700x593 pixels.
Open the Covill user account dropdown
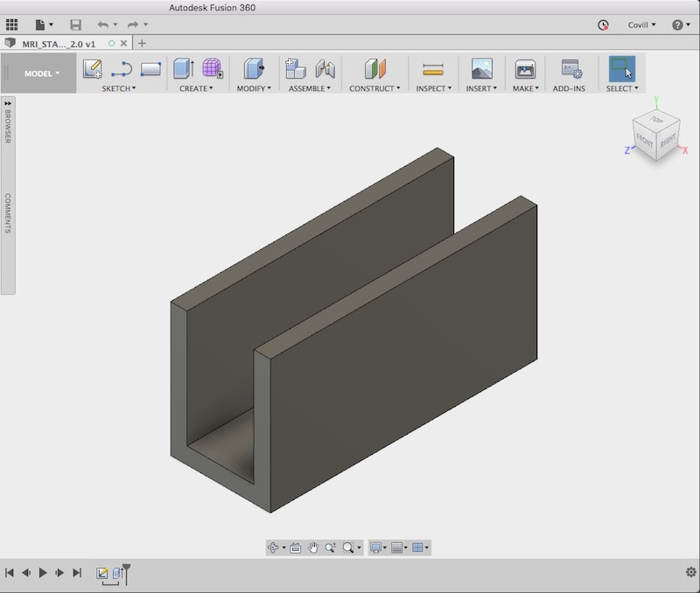pyautogui.click(x=642, y=25)
